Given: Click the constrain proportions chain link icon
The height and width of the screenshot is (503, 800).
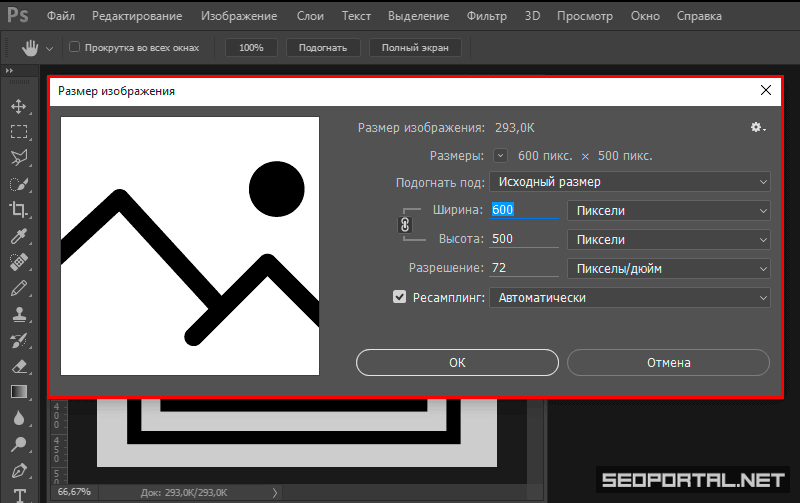Looking at the screenshot, I should coord(406,225).
